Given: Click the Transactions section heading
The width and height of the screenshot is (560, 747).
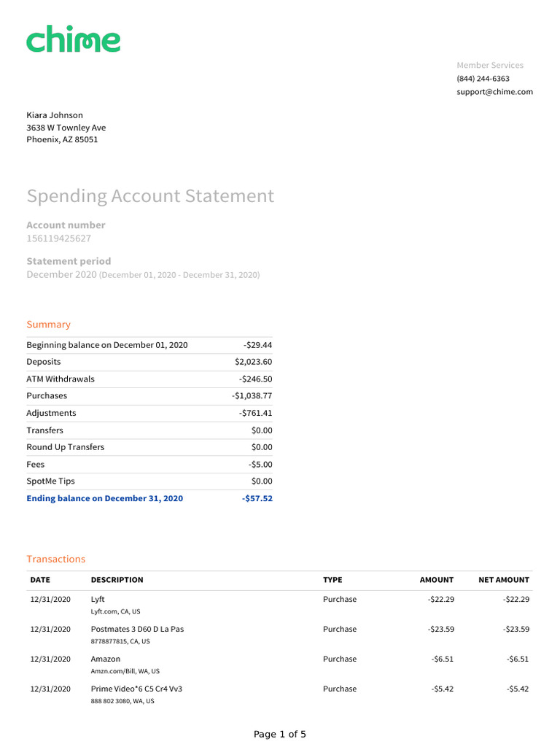Looking at the screenshot, I should (x=55, y=560).
